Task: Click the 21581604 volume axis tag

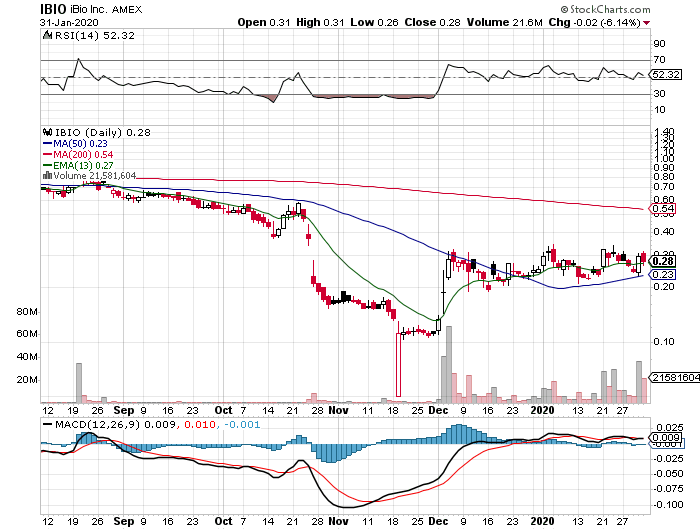Action: click(672, 377)
